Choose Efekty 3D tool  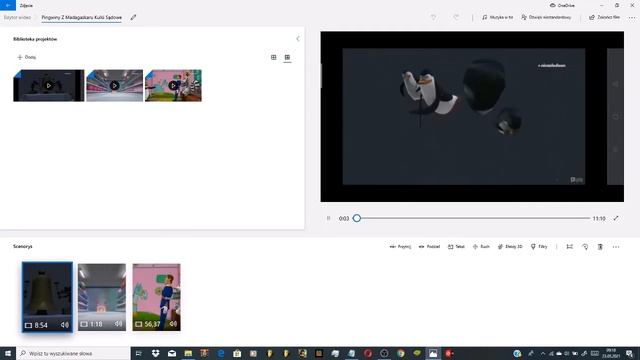pyautogui.click(x=510, y=247)
